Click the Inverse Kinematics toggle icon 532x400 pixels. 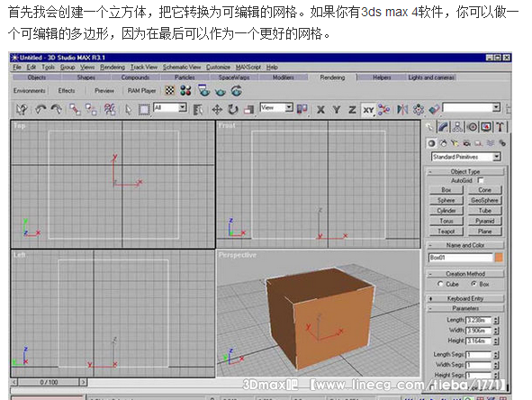pos(384,109)
